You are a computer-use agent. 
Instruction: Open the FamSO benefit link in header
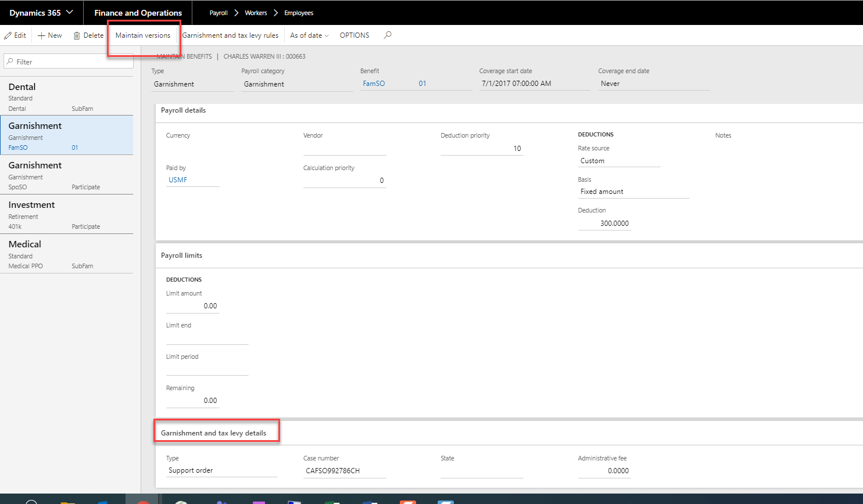(x=374, y=84)
